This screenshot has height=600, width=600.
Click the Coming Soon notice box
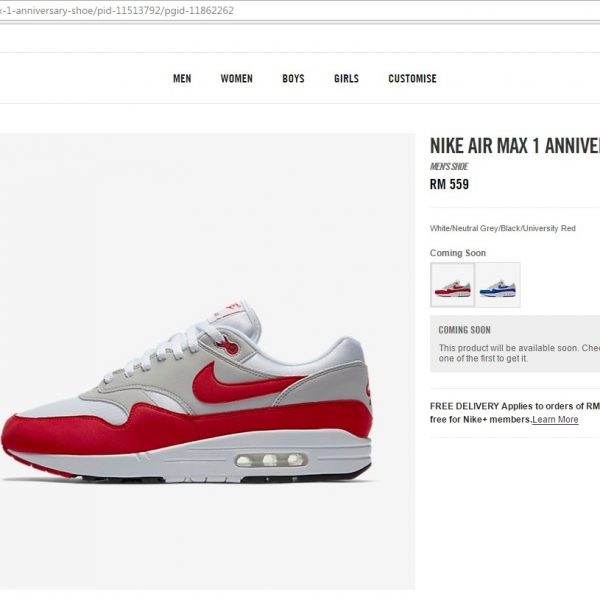point(515,344)
